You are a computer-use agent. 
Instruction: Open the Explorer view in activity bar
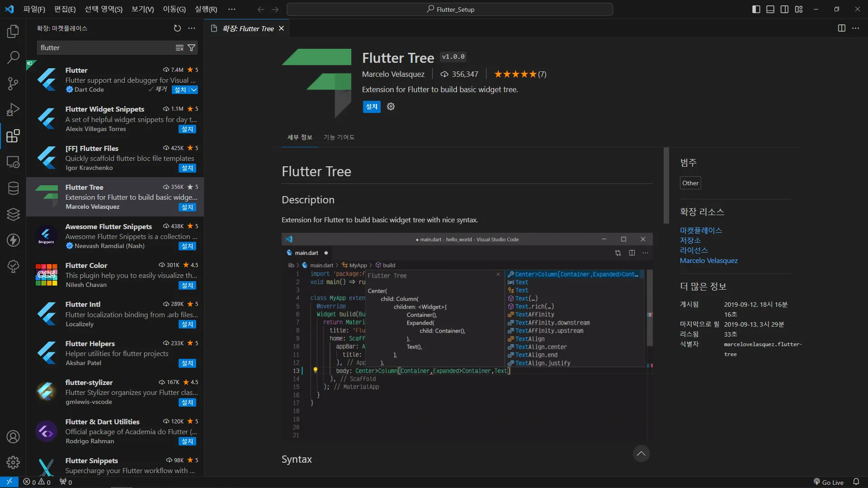tap(13, 32)
